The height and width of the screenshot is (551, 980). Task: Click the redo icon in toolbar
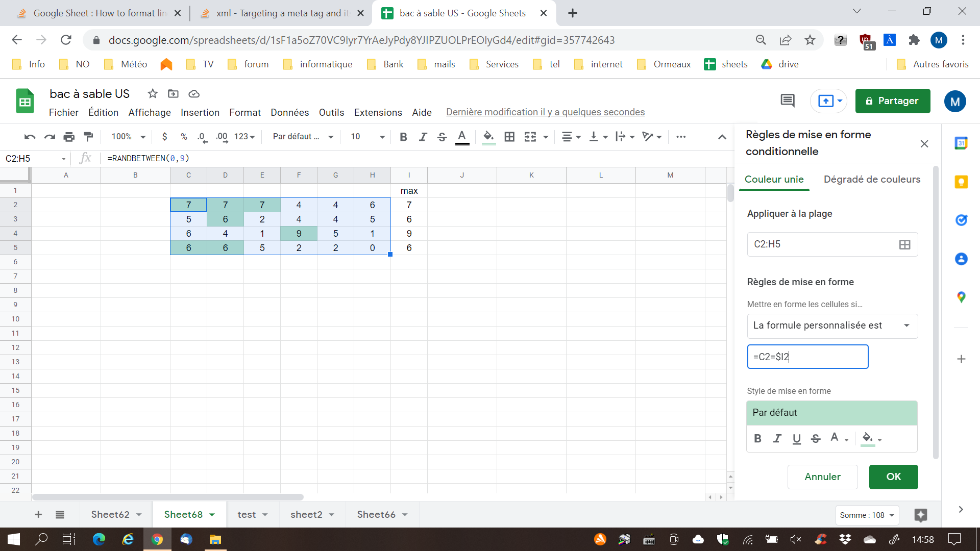(50, 137)
